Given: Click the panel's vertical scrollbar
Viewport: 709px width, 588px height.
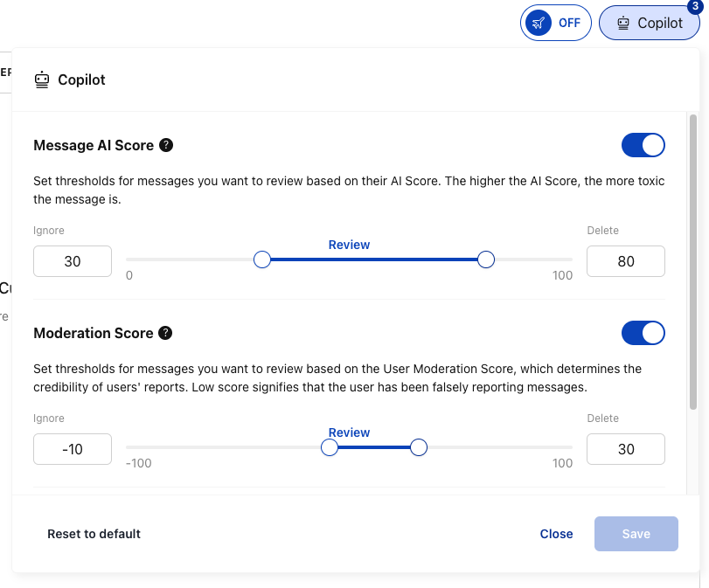Looking at the screenshot, I should pos(693,262).
